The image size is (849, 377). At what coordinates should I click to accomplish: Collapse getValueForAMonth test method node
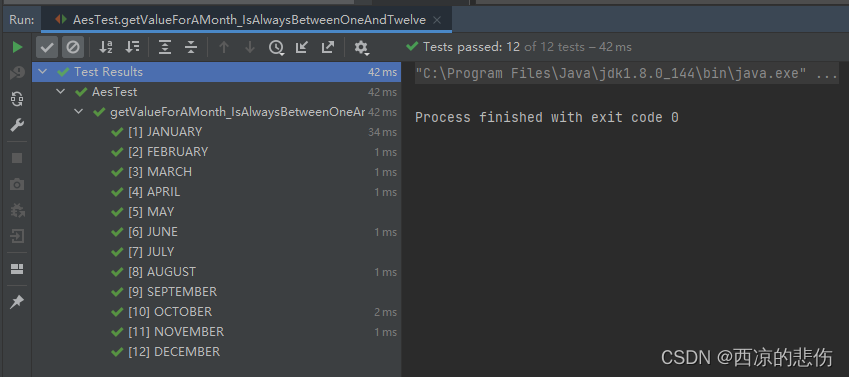[x=79, y=112]
